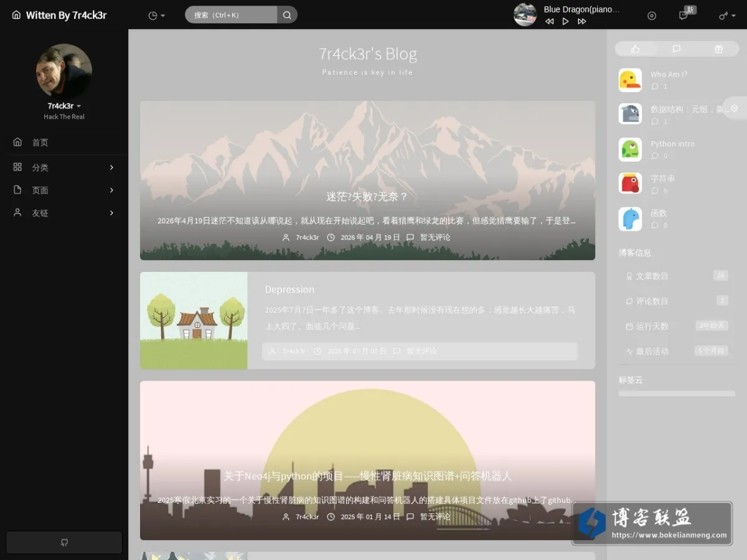Switch to the comments tab in the right panel
Screen dimensions: 747x560
pos(677,49)
